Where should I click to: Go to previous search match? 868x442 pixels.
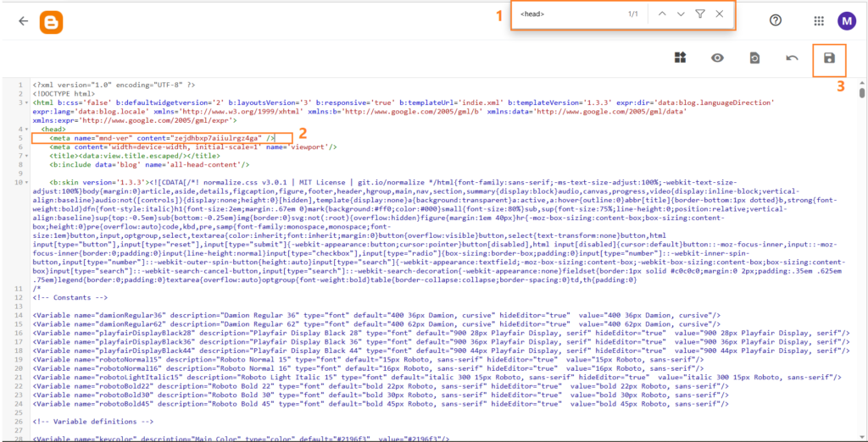(661, 14)
